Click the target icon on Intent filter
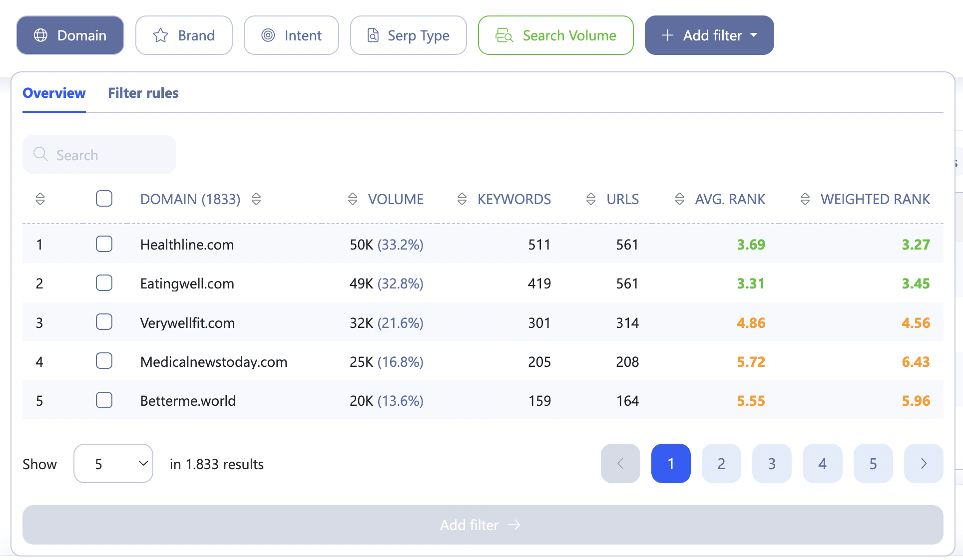The height and width of the screenshot is (560, 963). pyautogui.click(x=268, y=35)
